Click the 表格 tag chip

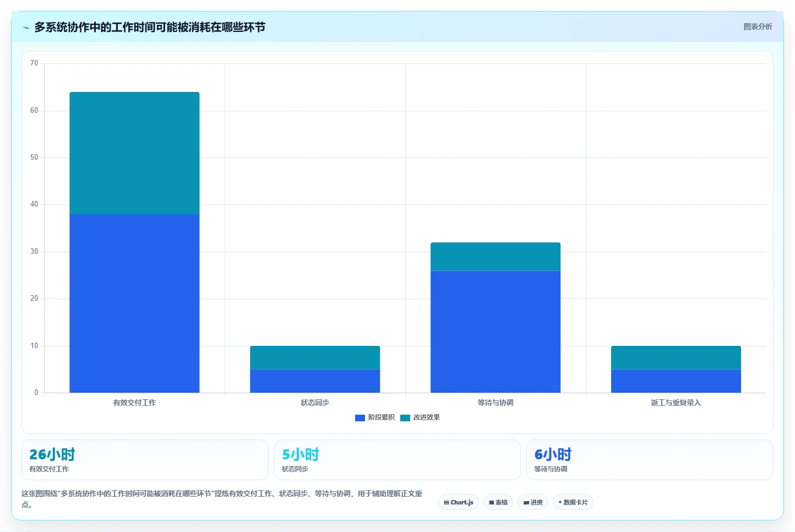[498, 502]
